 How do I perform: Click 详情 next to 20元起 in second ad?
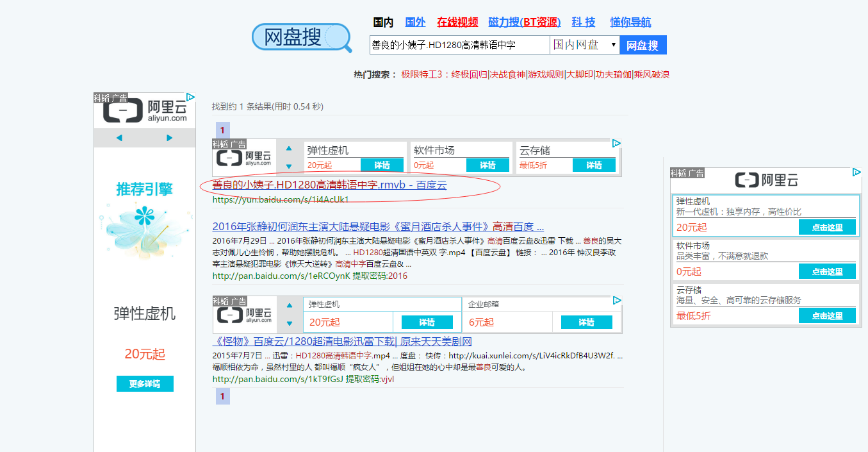[x=427, y=322]
